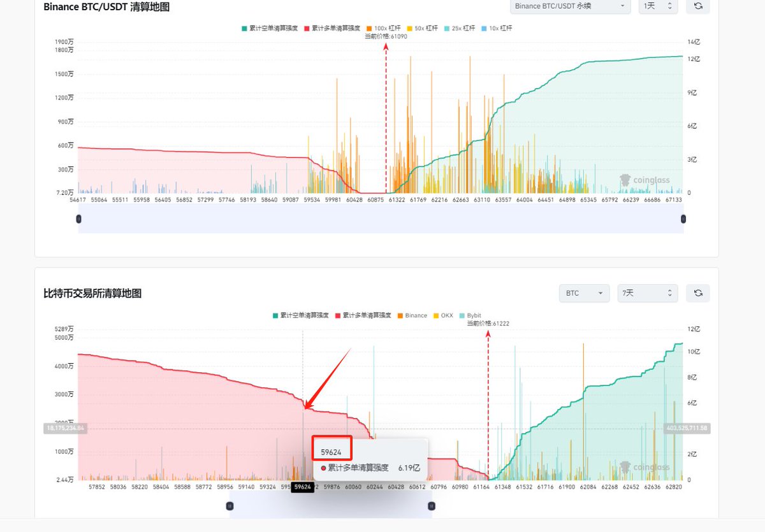
Task: Click the 14亿 right axis label
Action: [x=694, y=42]
